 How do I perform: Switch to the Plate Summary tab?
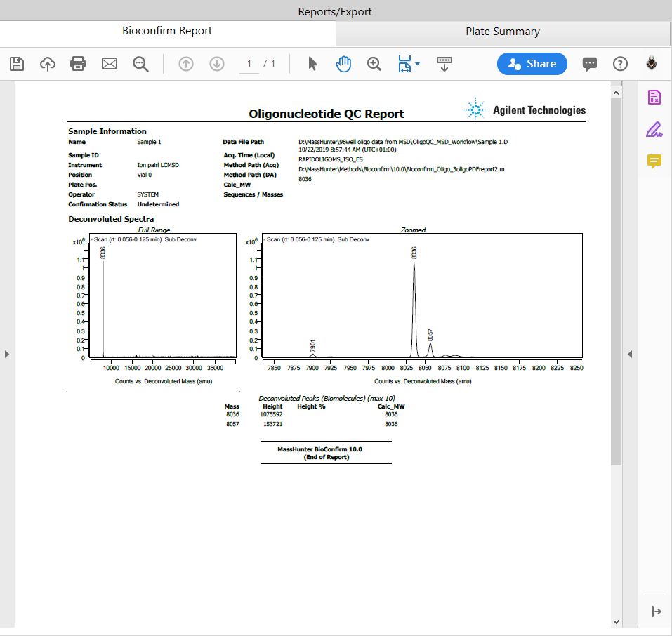503,32
